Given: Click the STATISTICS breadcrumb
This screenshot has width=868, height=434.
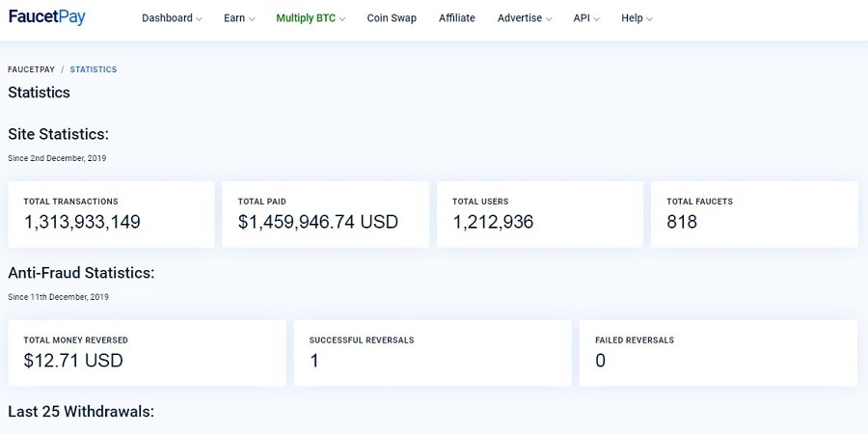Looking at the screenshot, I should pos(93,69).
